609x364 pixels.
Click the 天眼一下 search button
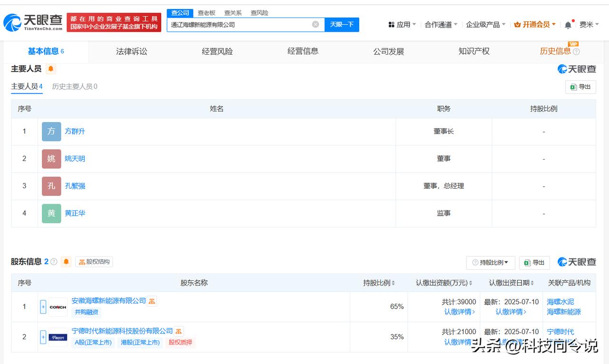point(342,24)
